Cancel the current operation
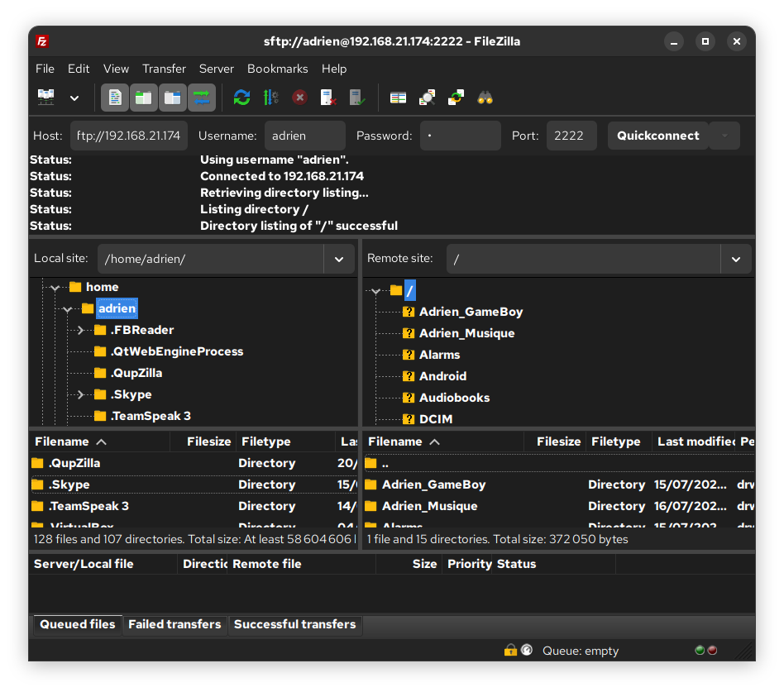 [299, 98]
